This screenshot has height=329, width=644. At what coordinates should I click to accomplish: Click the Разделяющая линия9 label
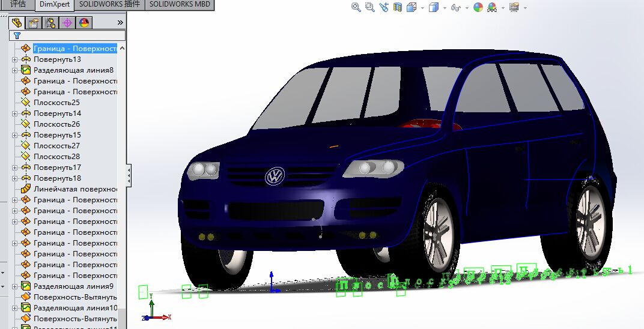point(73,286)
